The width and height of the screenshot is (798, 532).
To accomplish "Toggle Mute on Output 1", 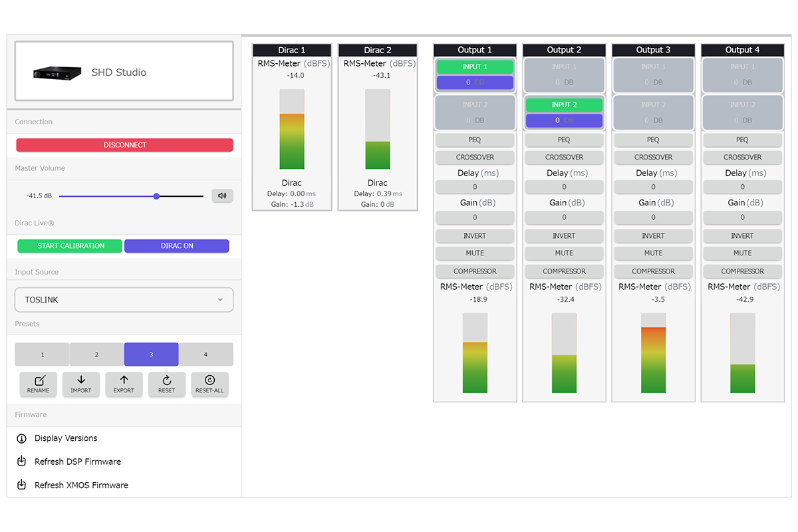I will pos(475,253).
